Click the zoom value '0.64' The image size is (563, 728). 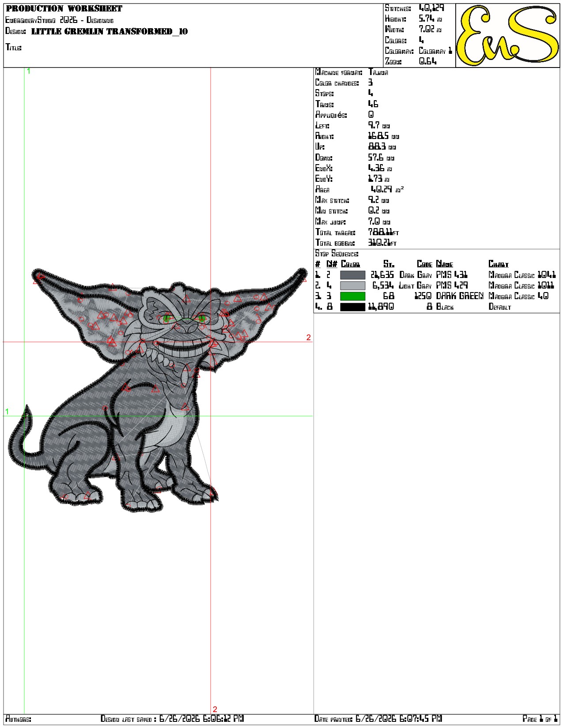coord(427,61)
